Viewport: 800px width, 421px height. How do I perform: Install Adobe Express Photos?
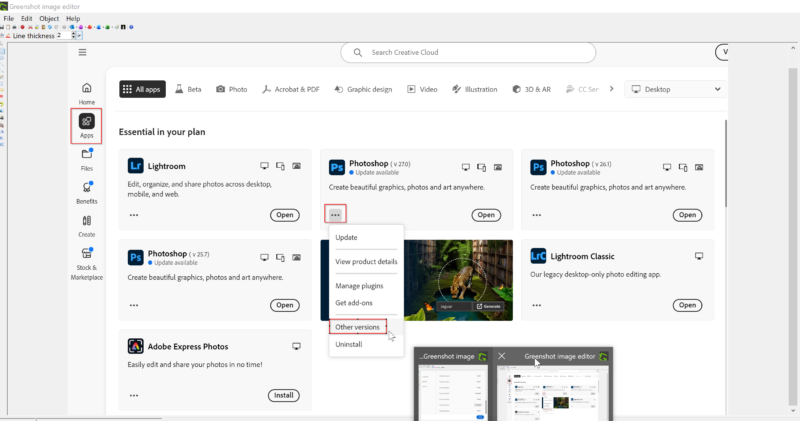pos(284,395)
